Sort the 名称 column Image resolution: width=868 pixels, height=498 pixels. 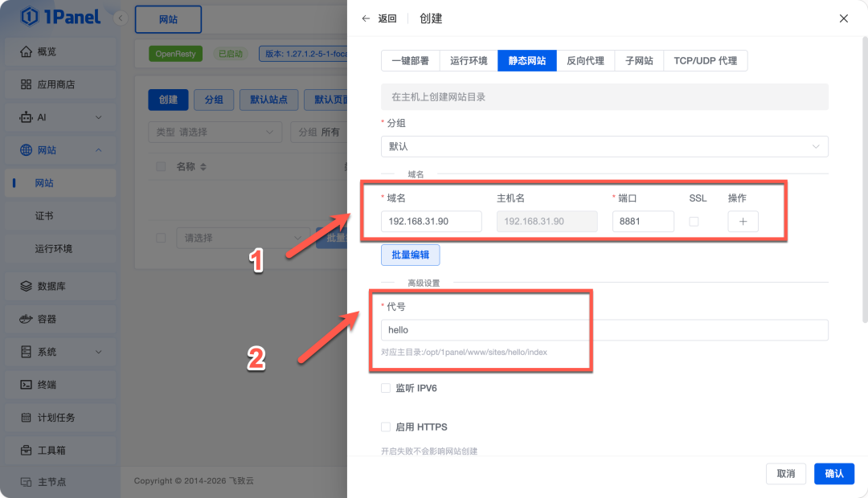(x=203, y=166)
